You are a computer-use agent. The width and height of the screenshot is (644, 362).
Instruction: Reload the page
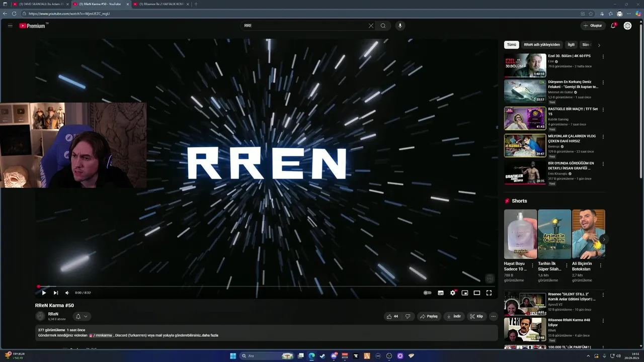click(x=14, y=14)
